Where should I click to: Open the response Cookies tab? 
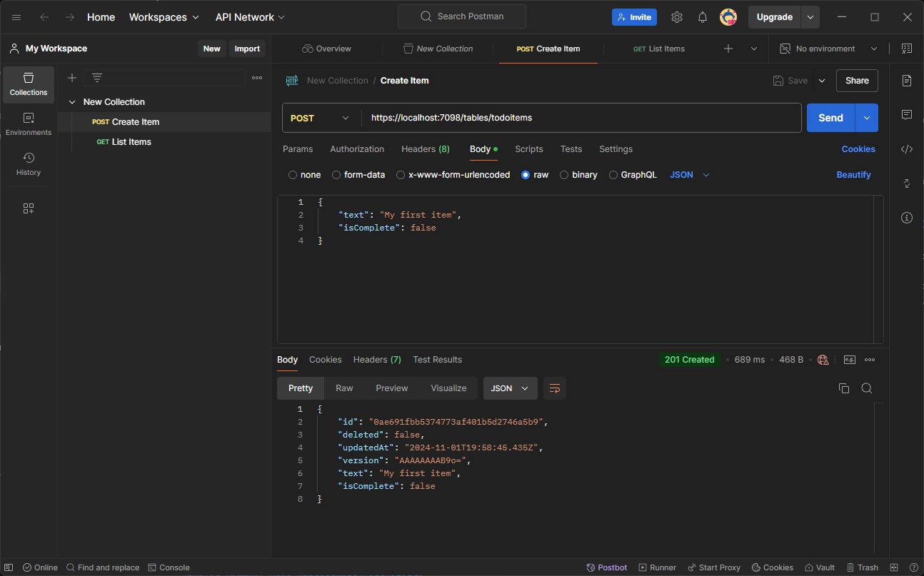(326, 360)
